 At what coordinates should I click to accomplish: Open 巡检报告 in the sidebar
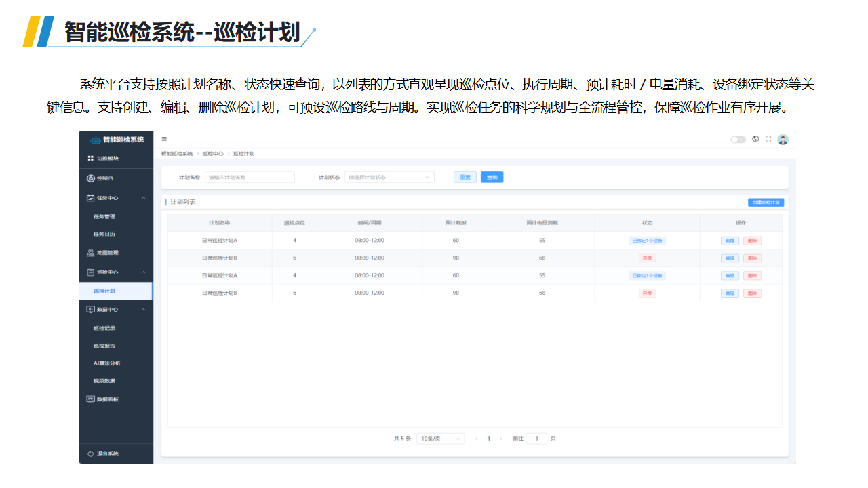104,346
